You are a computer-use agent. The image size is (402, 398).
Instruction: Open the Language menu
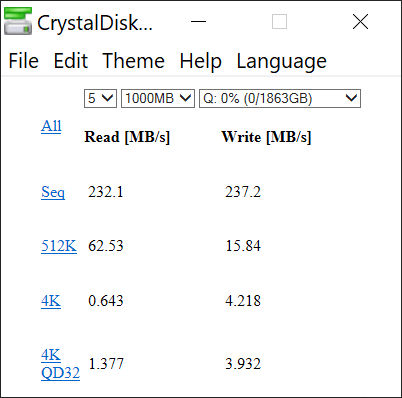(282, 62)
